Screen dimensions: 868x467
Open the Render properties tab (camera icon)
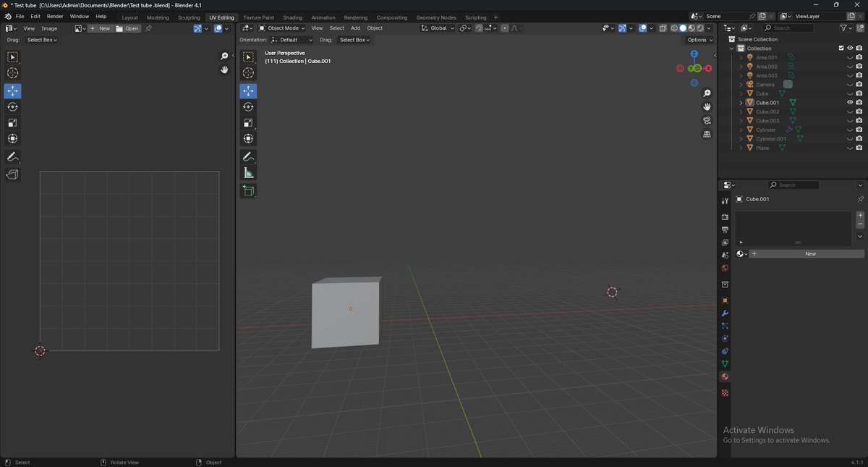pos(725,217)
